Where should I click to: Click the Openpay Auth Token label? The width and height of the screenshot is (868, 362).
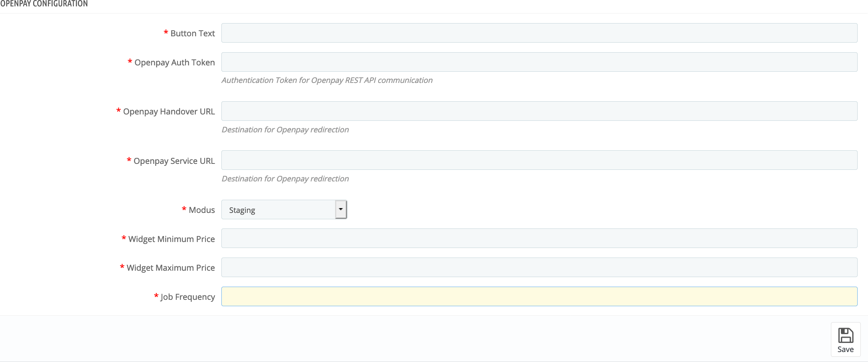pos(174,63)
